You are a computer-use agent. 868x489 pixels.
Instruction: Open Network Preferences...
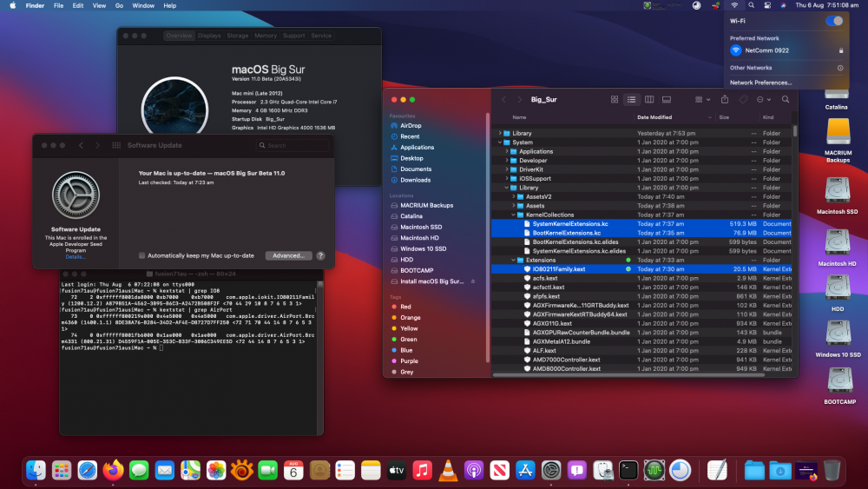[760, 83]
